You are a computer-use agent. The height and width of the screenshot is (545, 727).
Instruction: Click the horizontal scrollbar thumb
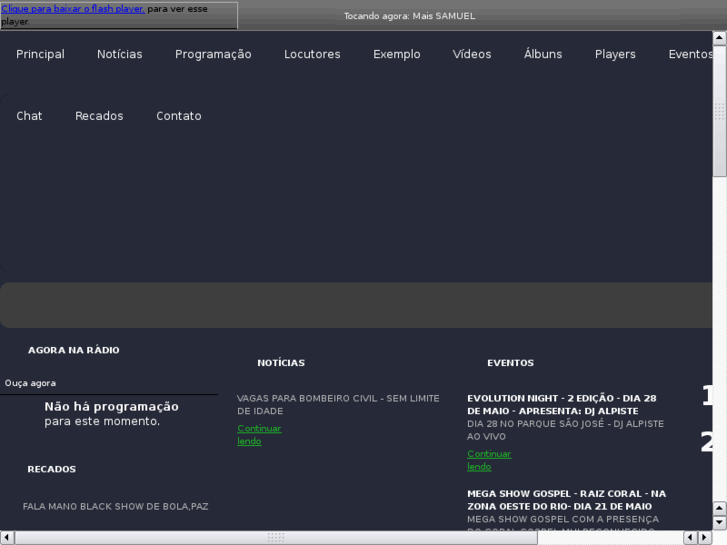coord(276,538)
